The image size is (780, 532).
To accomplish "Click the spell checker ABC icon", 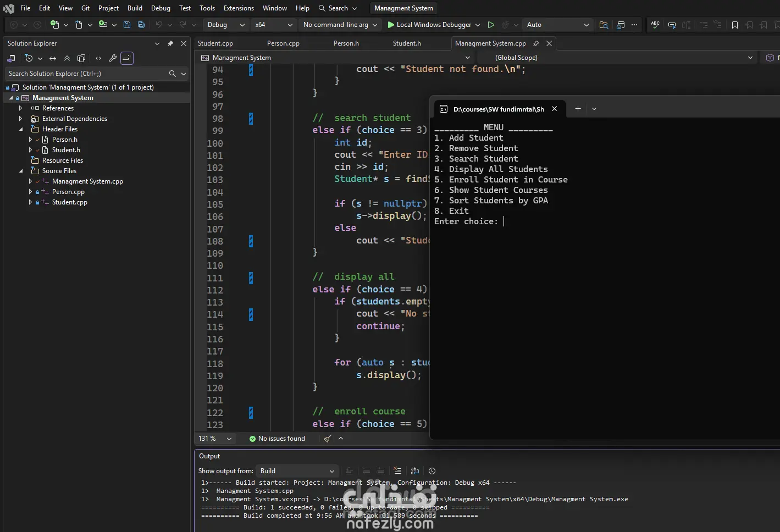I will 655,25.
